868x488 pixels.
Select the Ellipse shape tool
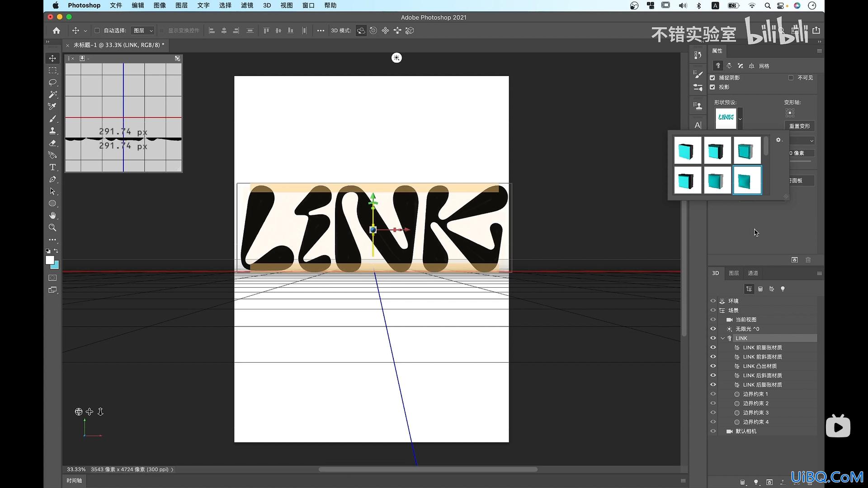(x=52, y=204)
